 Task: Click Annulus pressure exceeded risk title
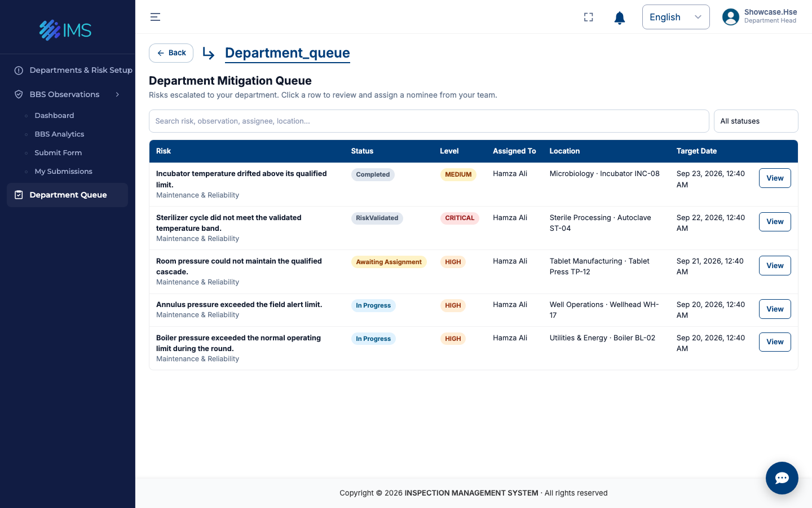(239, 304)
